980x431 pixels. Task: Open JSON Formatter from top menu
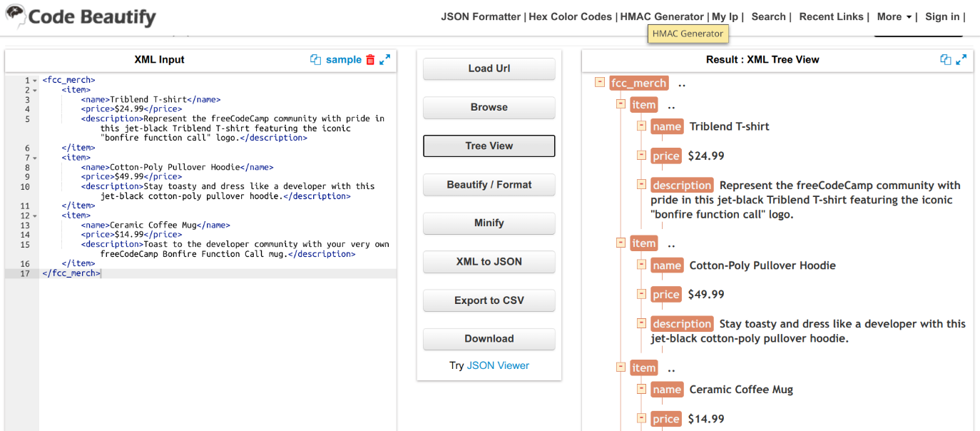click(480, 16)
